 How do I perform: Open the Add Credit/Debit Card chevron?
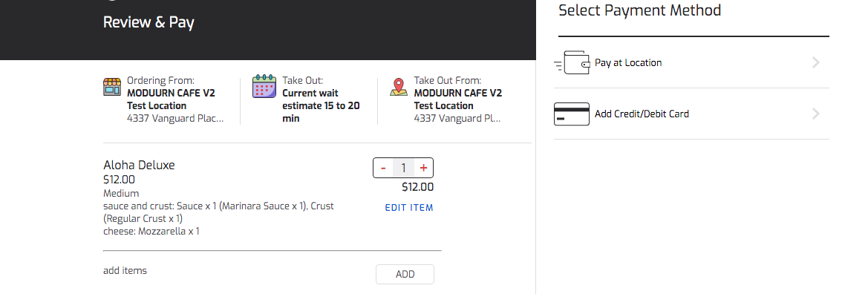click(x=816, y=114)
